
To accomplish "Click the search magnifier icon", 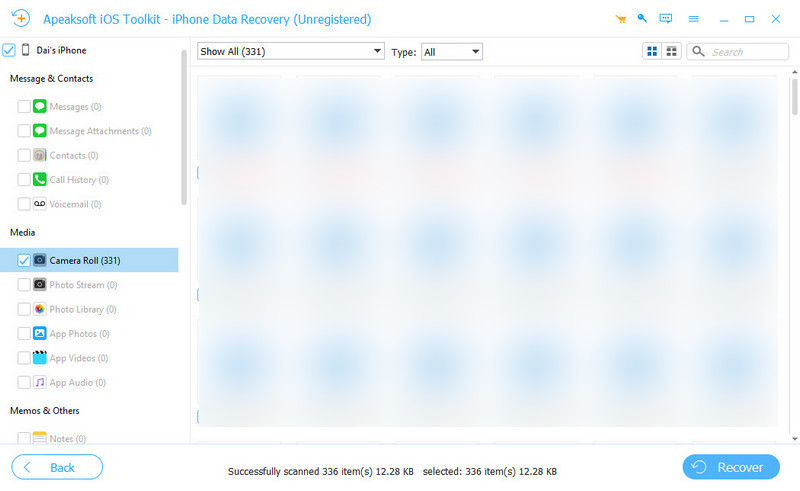I will click(x=698, y=52).
